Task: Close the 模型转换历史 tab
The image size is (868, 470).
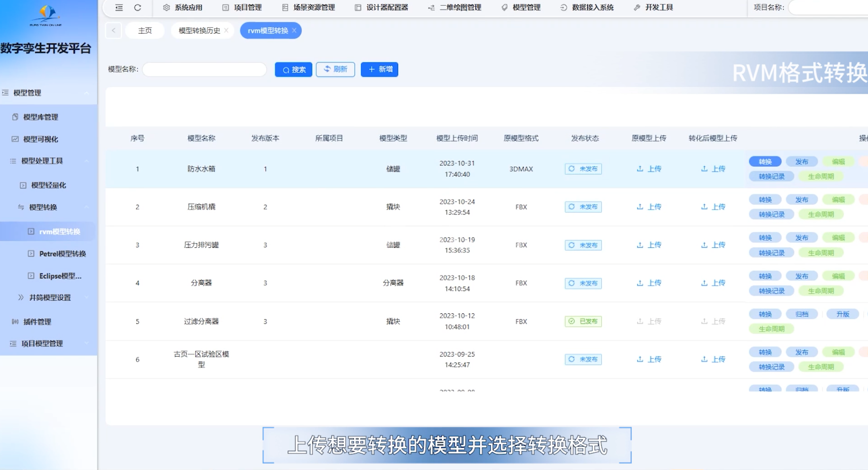Action: (x=226, y=31)
